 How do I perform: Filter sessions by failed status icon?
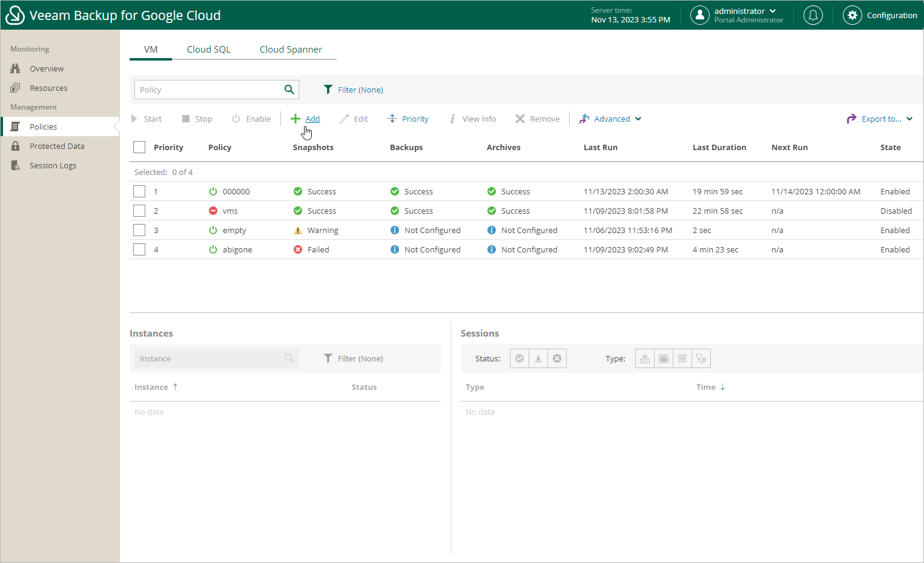click(x=557, y=358)
